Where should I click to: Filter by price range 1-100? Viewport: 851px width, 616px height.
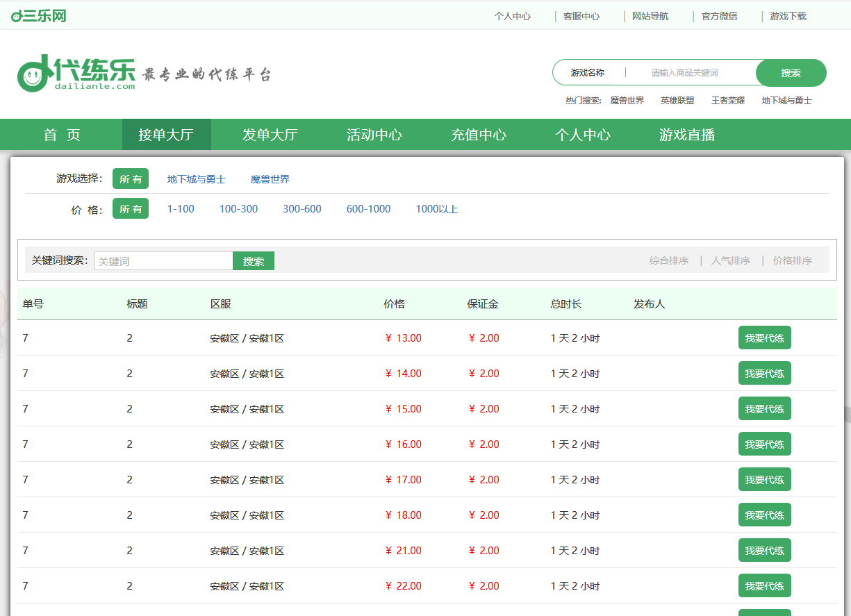pos(181,209)
